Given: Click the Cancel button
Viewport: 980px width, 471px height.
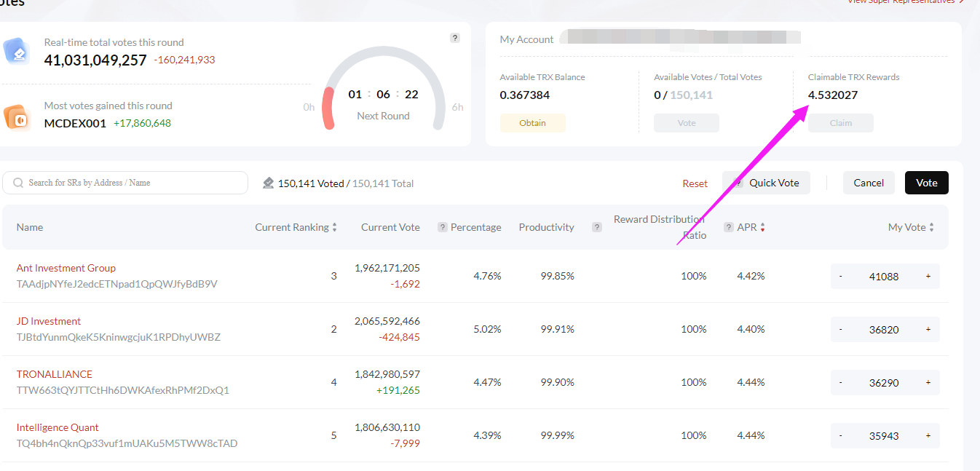Looking at the screenshot, I should tap(869, 183).
